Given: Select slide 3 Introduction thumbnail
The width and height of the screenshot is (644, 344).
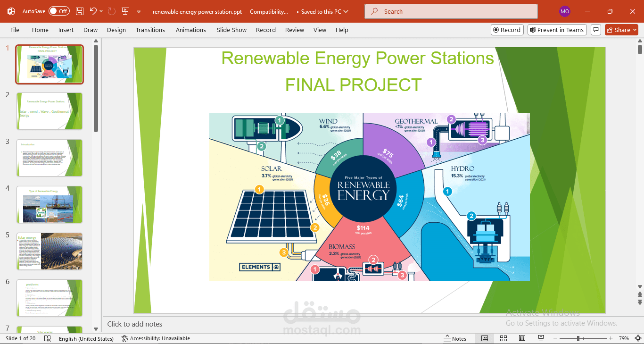Looking at the screenshot, I should click(50, 158).
